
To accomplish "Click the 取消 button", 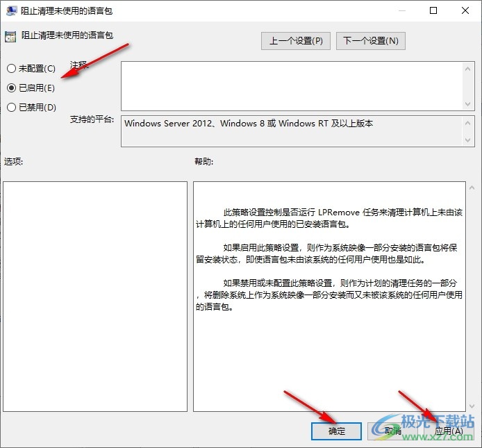I will (x=393, y=431).
